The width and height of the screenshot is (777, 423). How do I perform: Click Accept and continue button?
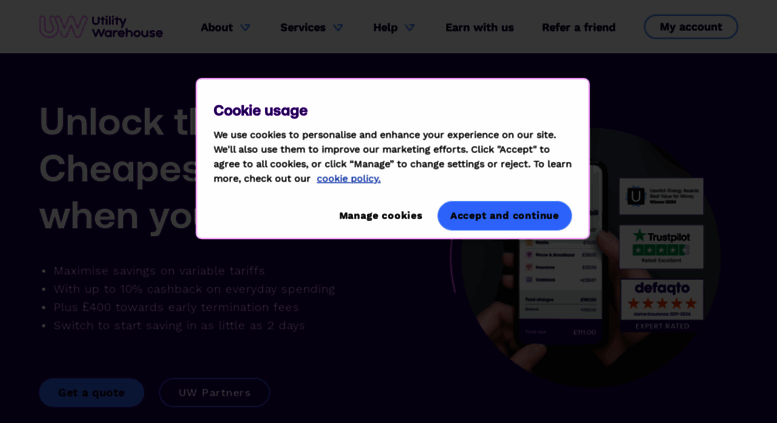coord(504,215)
